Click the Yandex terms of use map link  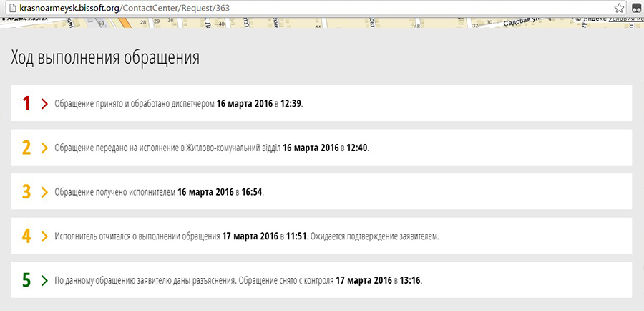tap(625, 20)
